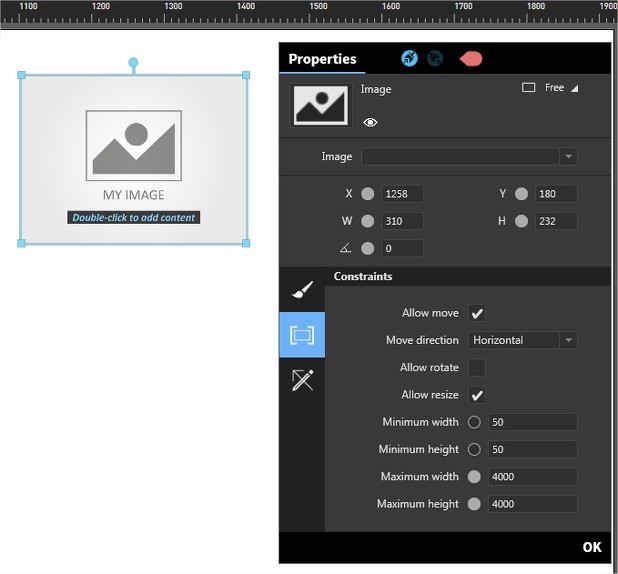Toggle the Maximum height circle
The width and height of the screenshot is (618, 574).
(474, 504)
